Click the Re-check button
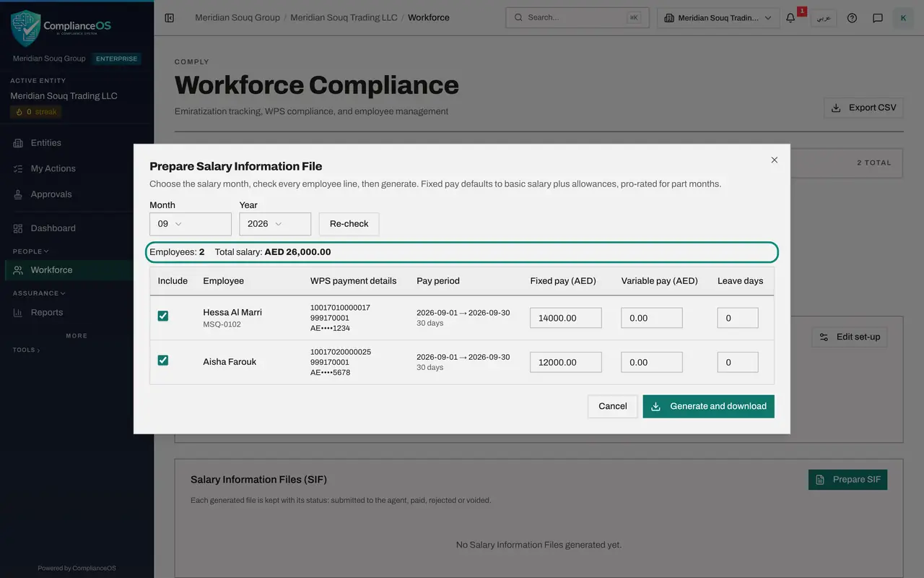The width and height of the screenshot is (924, 578). (x=349, y=224)
